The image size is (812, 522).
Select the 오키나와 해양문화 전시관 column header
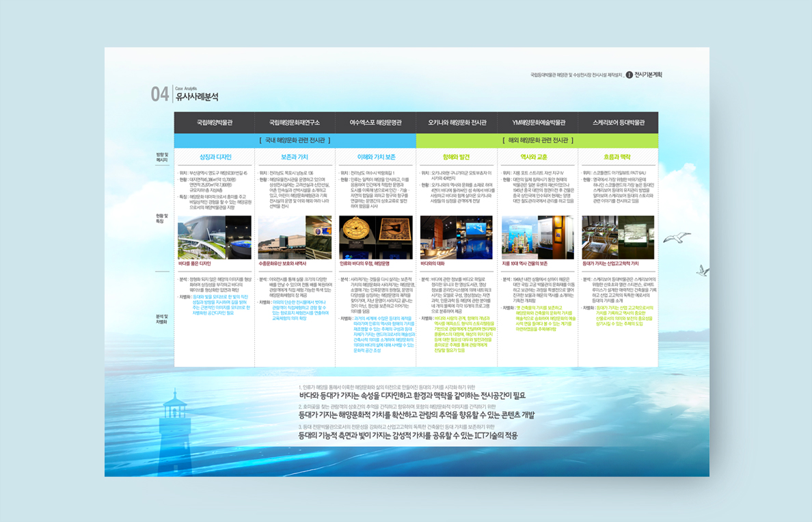tap(457, 123)
